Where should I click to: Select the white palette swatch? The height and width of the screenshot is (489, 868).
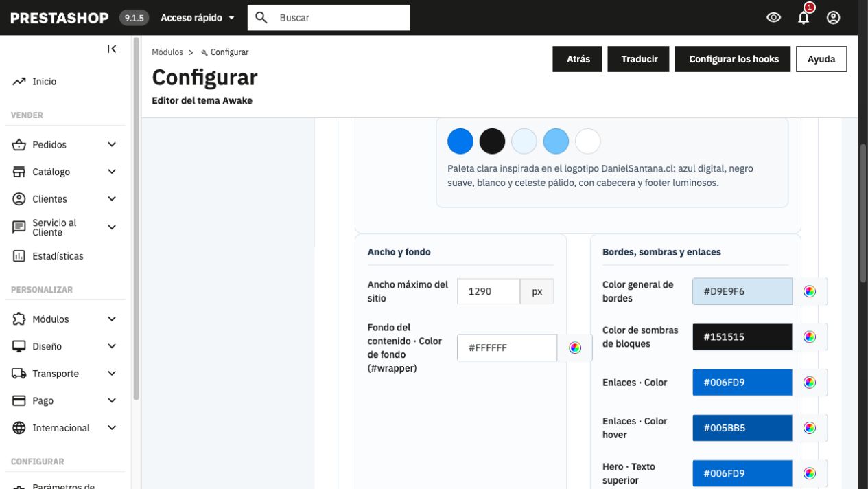(x=587, y=141)
